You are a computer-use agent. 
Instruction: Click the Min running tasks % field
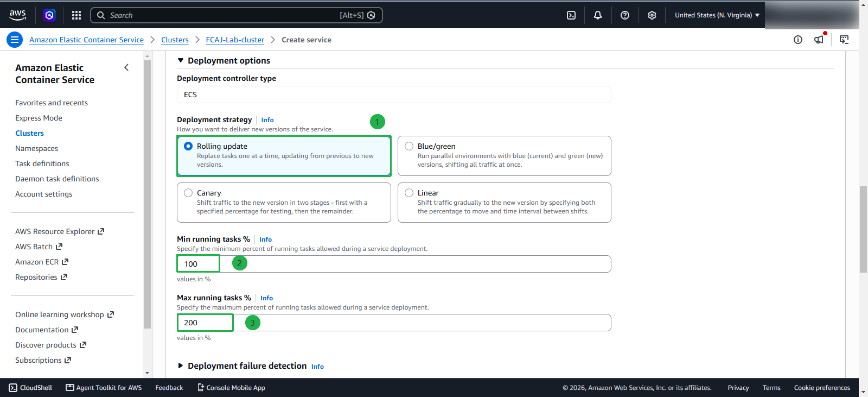(x=394, y=264)
